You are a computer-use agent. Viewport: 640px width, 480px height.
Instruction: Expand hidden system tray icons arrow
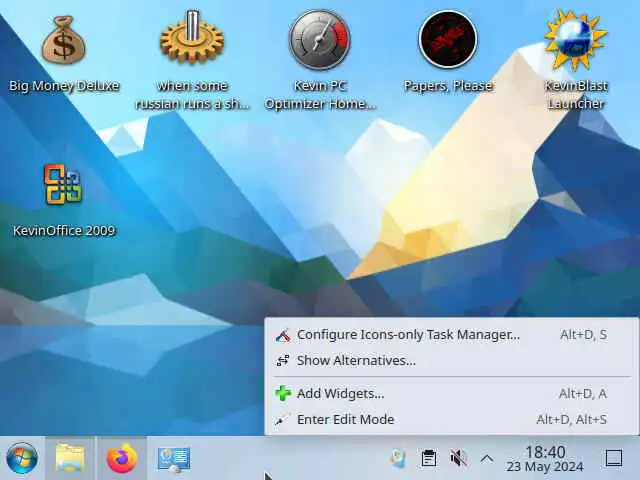click(x=487, y=458)
